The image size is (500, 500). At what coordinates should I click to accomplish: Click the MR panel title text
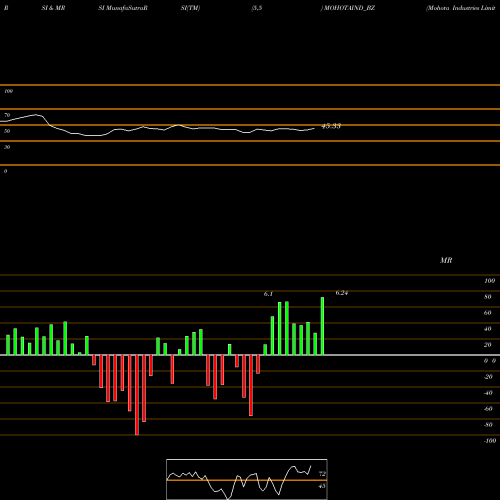pyautogui.click(x=446, y=260)
